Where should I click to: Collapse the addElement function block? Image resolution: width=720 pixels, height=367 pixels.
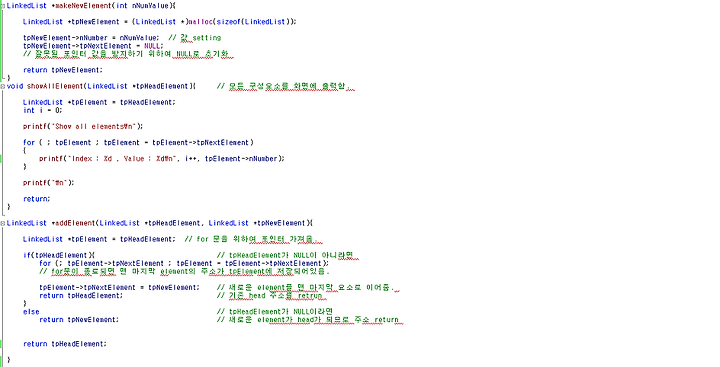coord(3,223)
